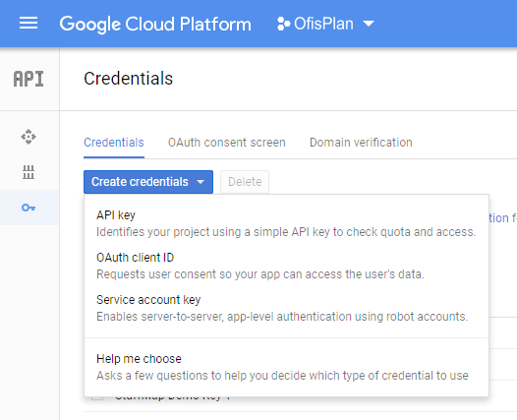Open the API Dashboard sidebar icon
517x420 pixels.
[29, 137]
